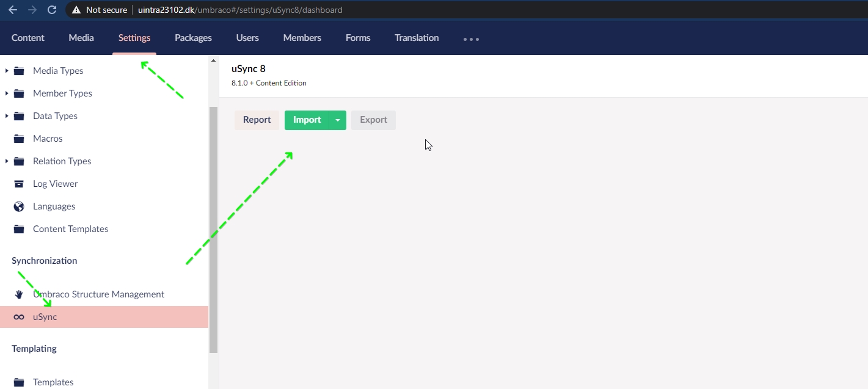Viewport: 868px width, 389px height.
Task: Click the Synchronization group heading
Action: coord(45,261)
